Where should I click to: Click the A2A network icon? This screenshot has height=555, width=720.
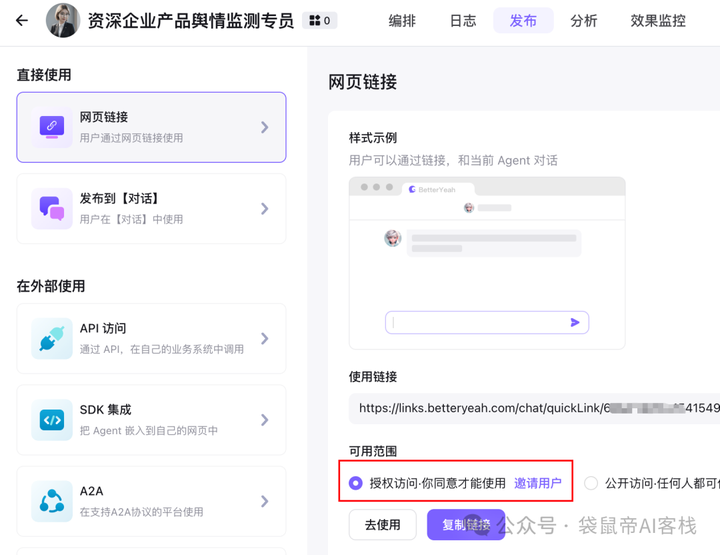point(52,501)
